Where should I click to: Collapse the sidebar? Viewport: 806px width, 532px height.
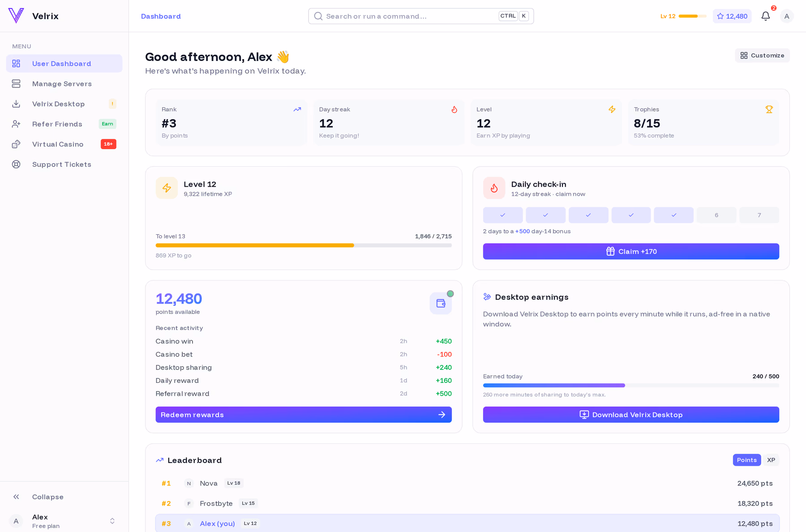pos(64,497)
